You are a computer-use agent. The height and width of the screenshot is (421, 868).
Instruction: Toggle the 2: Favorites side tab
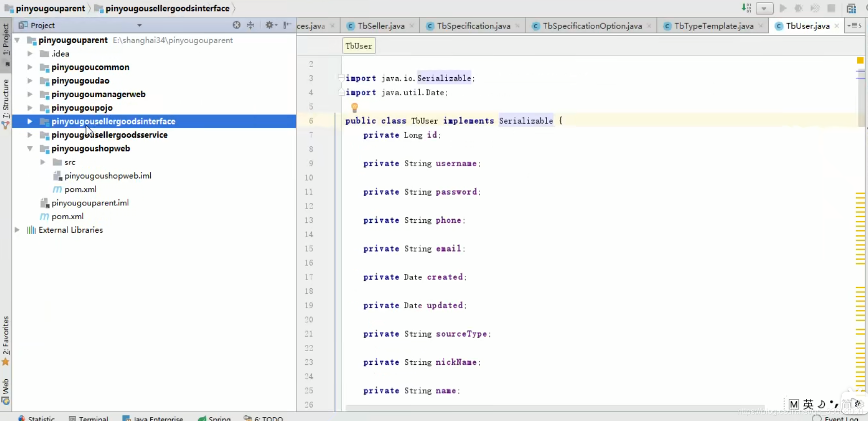pyautogui.click(x=6, y=341)
